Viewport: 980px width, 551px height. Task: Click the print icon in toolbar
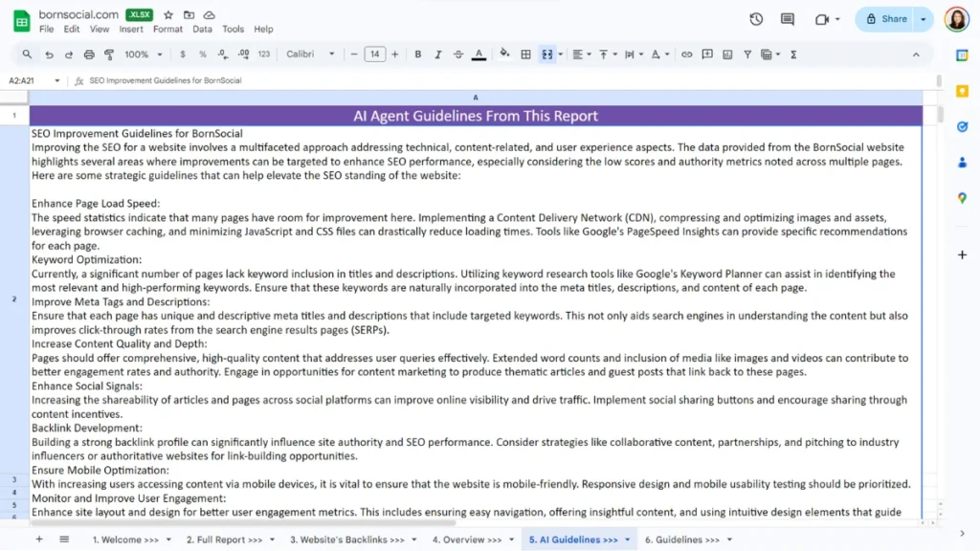pos(89,55)
